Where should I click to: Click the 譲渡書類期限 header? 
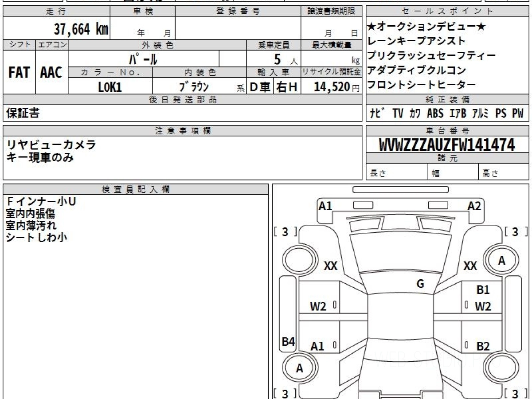point(332,12)
